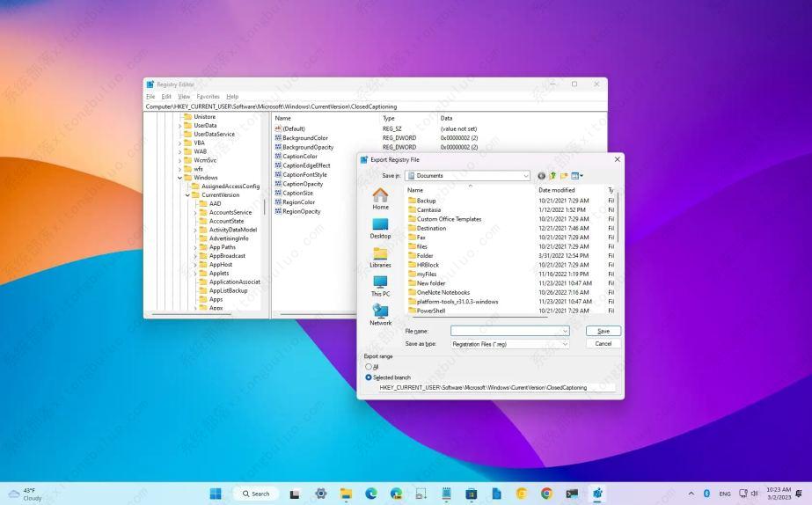Go up one folder level in dialog

tap(552, 176)
